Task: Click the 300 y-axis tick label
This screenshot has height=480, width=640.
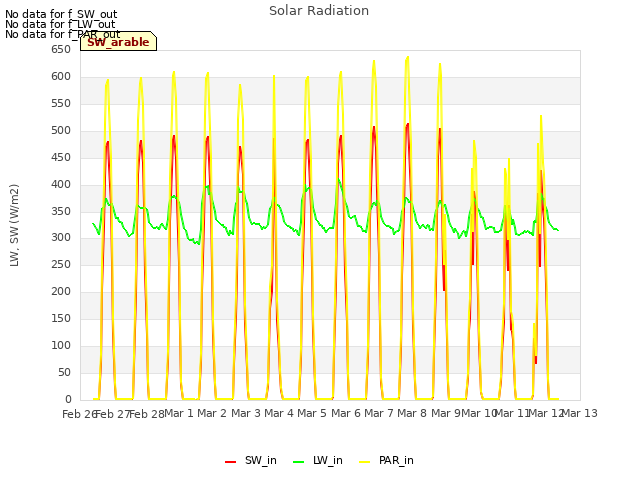Action: point(61,238)
